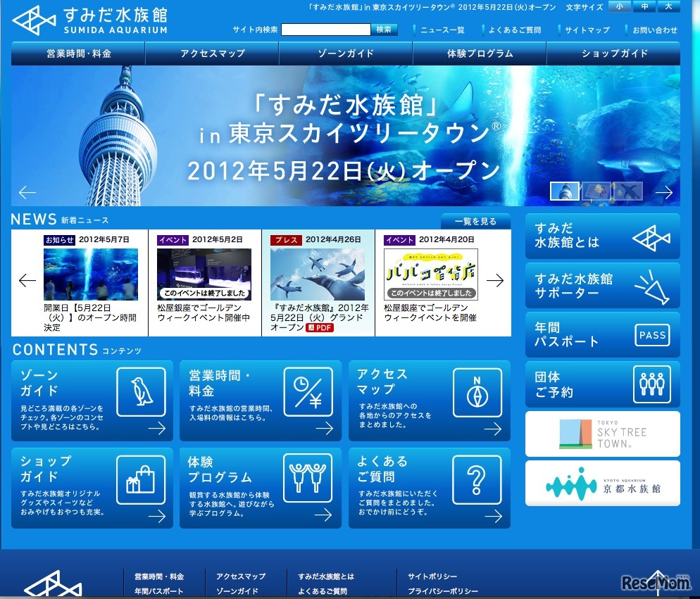This screenshot has width=700, height=599.
Task: Select the group people icon for 団体ご予約
Action: 651,384
